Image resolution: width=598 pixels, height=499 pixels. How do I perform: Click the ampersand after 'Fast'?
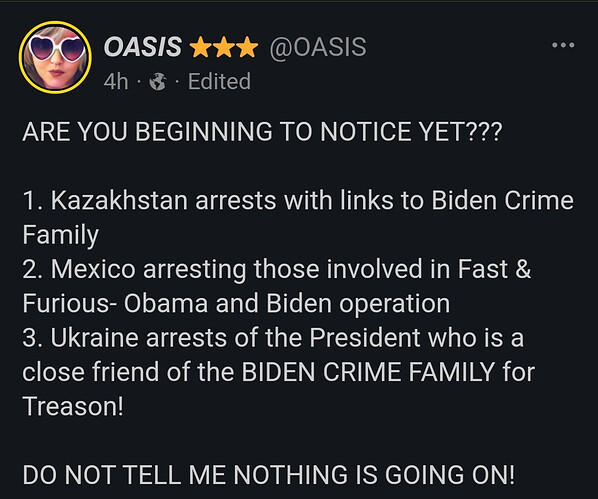point(523,269)
